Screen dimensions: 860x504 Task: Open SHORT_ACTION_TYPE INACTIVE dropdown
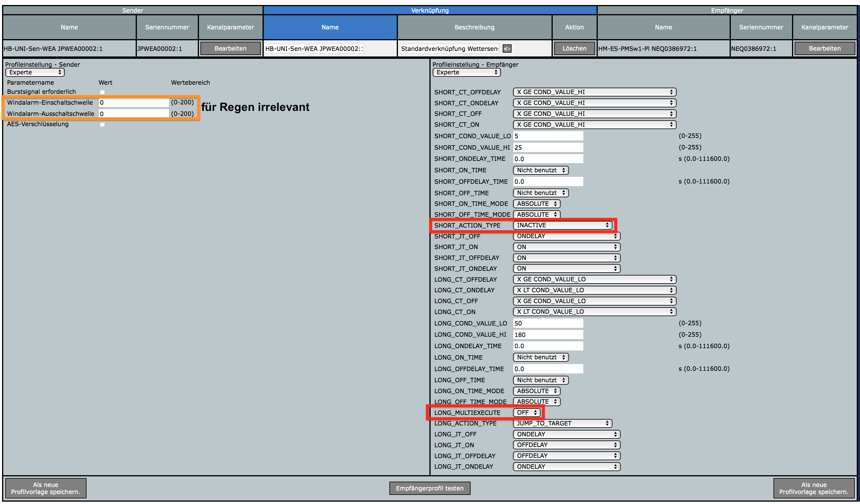(562, 225)
